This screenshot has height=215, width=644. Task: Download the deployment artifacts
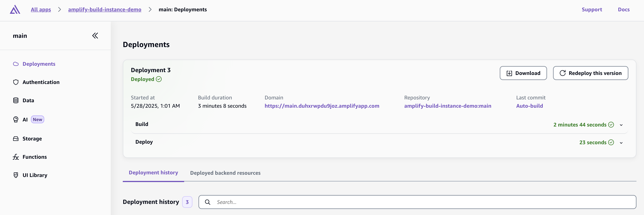(x=523, y=73)
